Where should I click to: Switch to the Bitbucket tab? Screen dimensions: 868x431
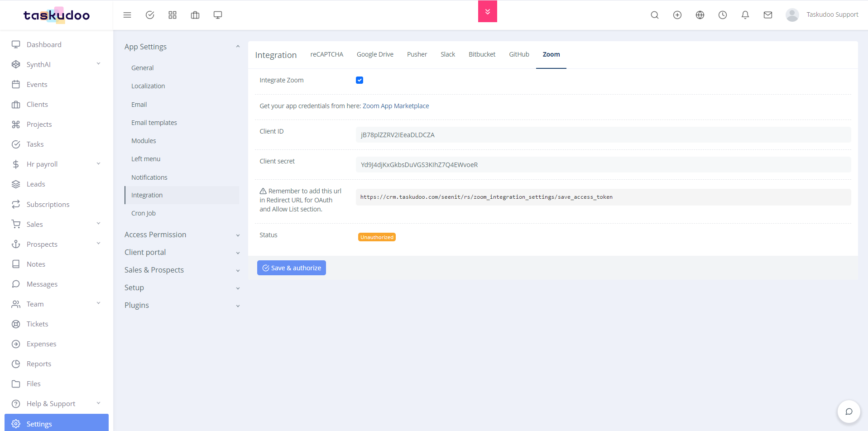[482, 54]
